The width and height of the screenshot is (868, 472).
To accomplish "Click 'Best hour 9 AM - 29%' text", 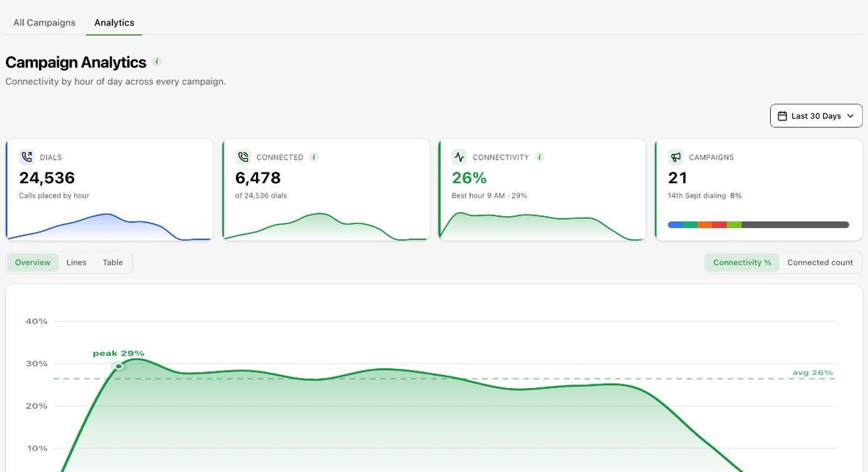I will point(489,196).
